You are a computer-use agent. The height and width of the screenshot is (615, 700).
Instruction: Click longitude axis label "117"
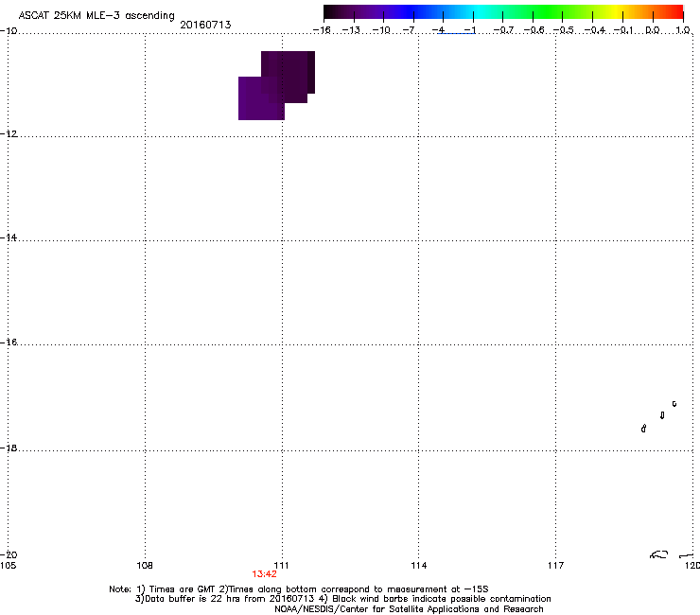(555, 566)
